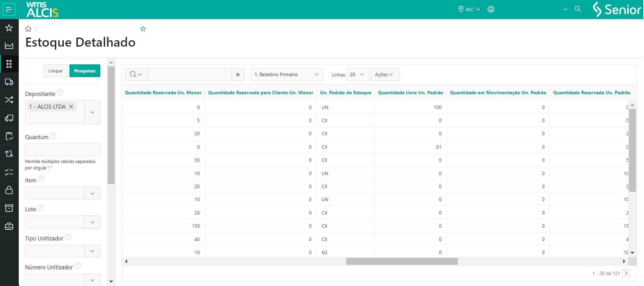The width and height of the screenshot is (644, 286).
Task: Open the Linhas rows-per-page dropdown
Action: pos(357,74)
